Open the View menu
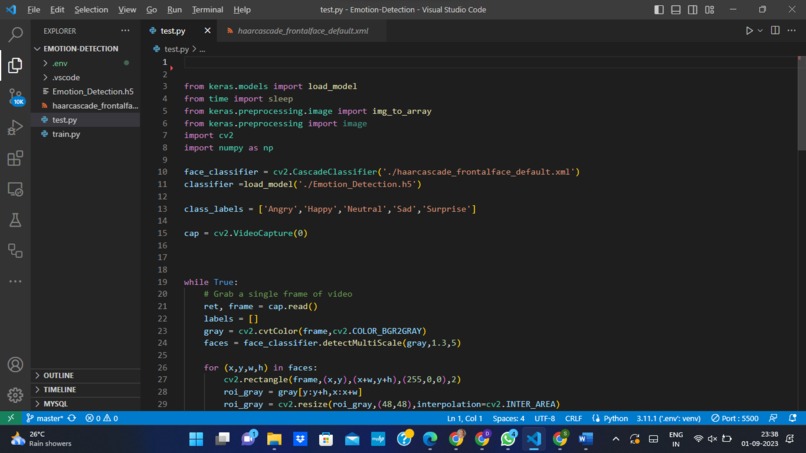The image size is (806, 453). 127,10
